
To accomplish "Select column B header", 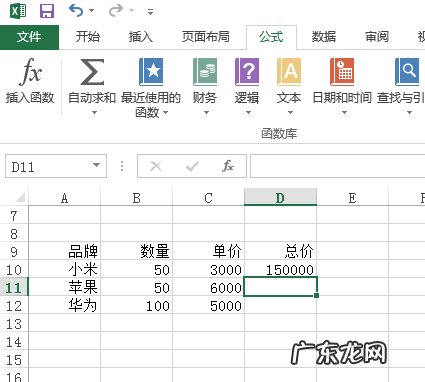I will pyautogui.click(x=137, y=198).
